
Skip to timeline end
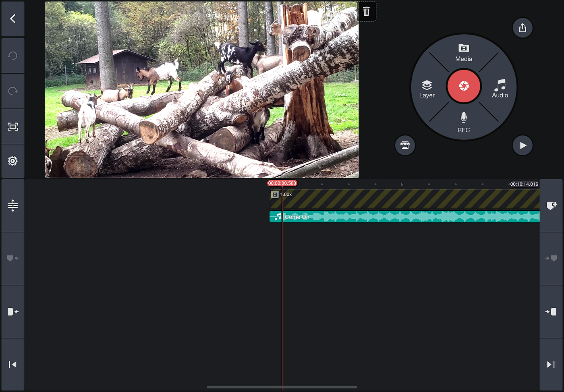tap(551, 365)
